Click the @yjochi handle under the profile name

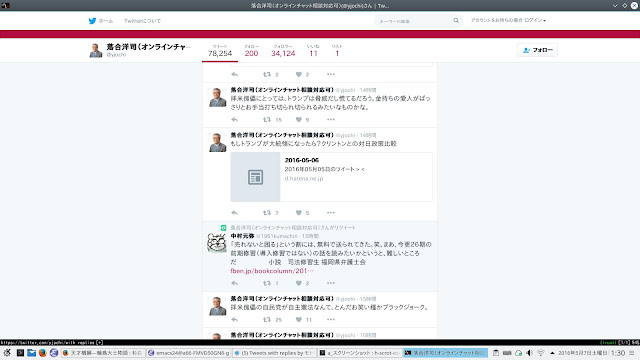(x=116, y=54)
